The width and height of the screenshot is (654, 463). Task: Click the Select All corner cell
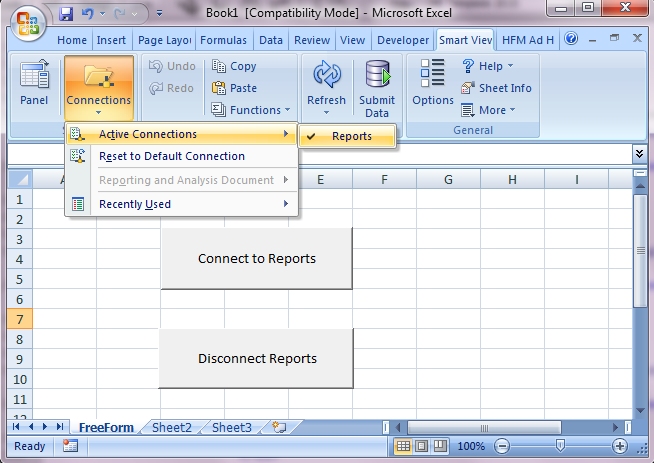(20, 179)
